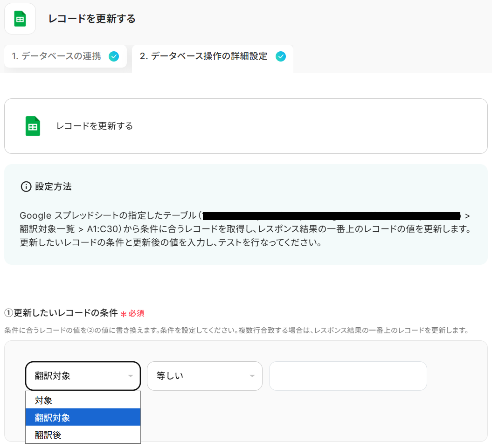Click the Google Sheets icon in page header
This screenshot has height=448, width=492.
click(20, 19)
